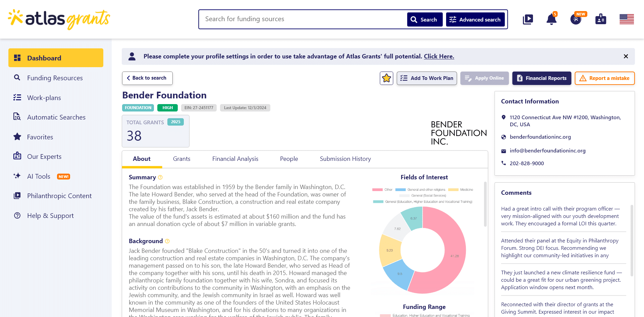Click the Atlas Grants logo

tap(59, 19)
